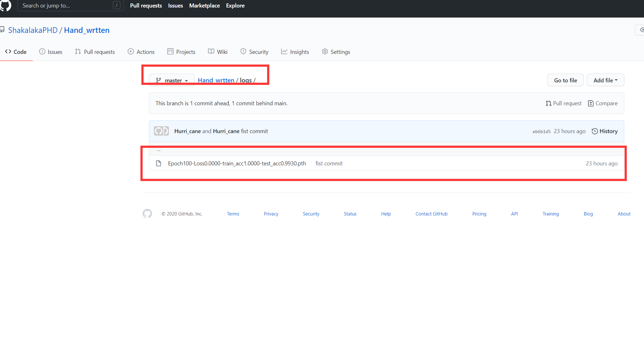Open Marketplace in the top navigation

click(204, 6)
